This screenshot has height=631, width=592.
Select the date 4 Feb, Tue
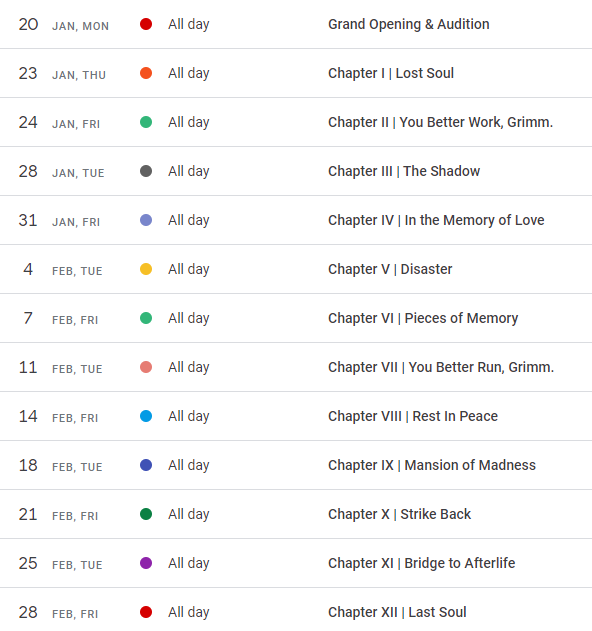(62, 270)
